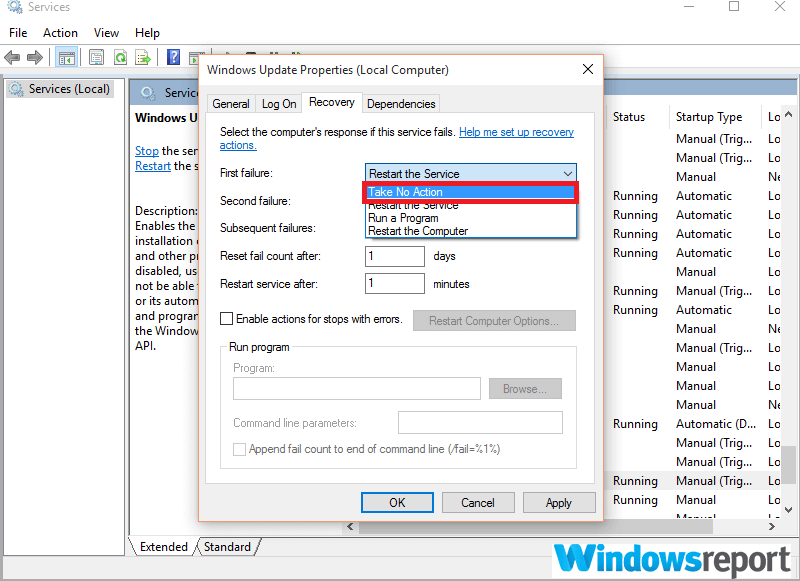Open the Help menu
This screenshot has width=800, height=581.
tap(147, 33)
